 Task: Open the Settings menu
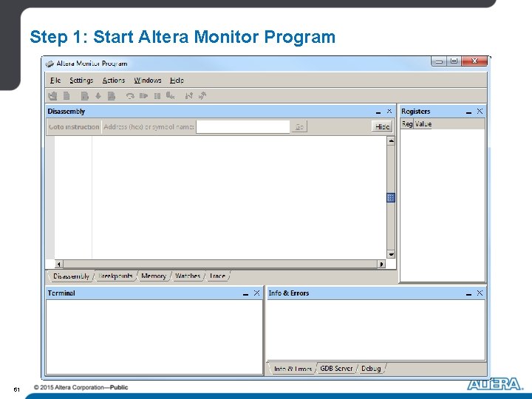click(x=81, y=81)
